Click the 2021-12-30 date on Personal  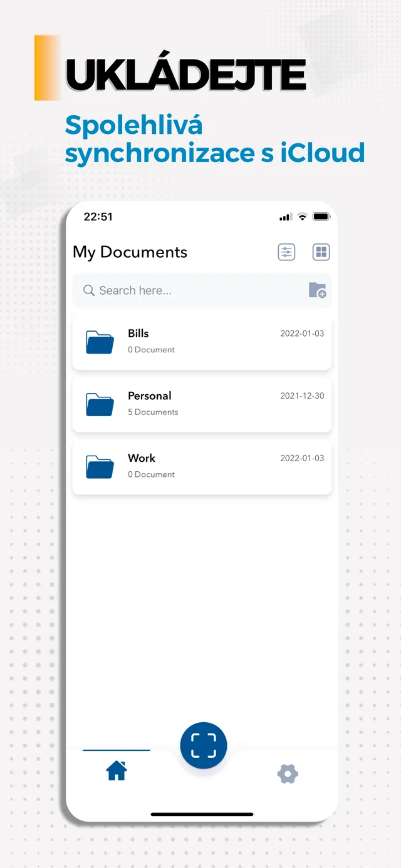click(302, 396)
